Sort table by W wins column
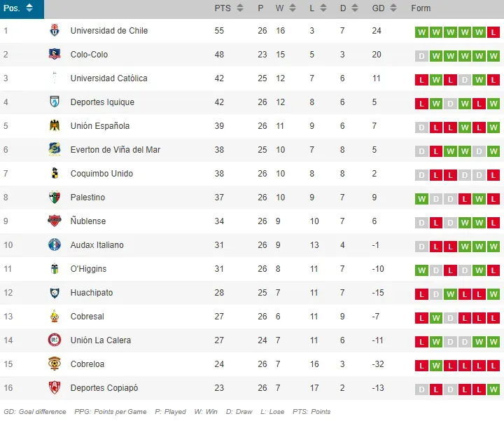Image resolution: width=504 pixels, height=421 pixels. [284, 8]
